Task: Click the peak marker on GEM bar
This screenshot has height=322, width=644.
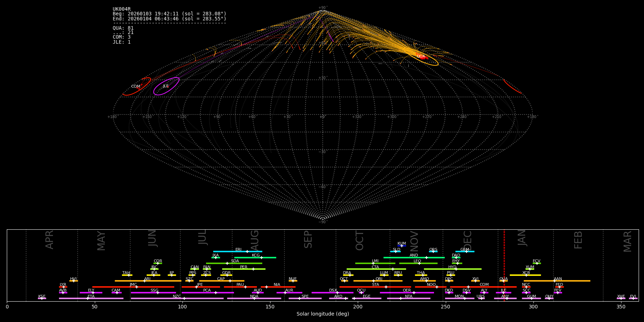Action: tap(466, 252)
